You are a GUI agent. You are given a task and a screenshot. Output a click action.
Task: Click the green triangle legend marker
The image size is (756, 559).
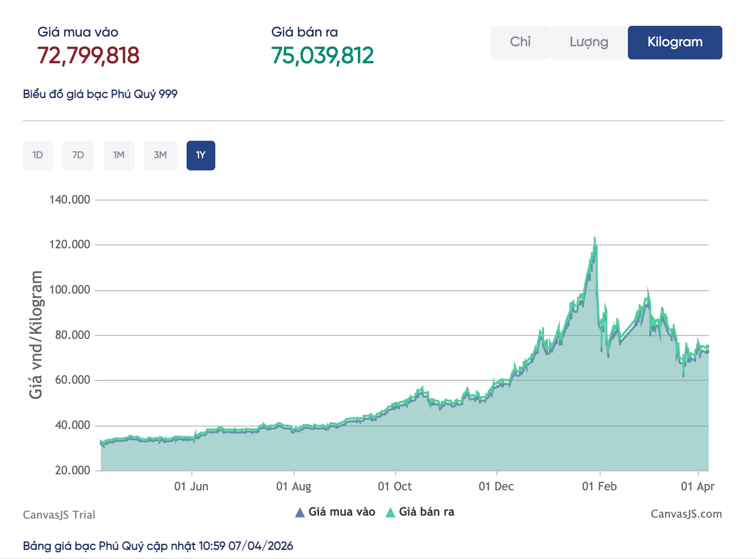pyautogui.click(x=390, y=512)
